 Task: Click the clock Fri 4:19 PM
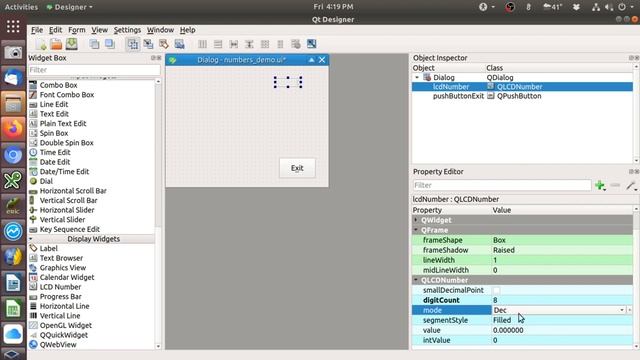[x=333, y=7]
